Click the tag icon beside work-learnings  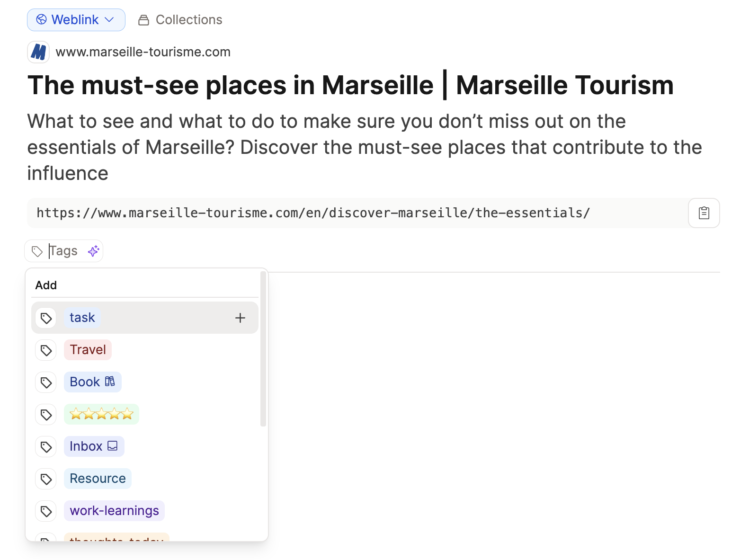click(46, 511)
